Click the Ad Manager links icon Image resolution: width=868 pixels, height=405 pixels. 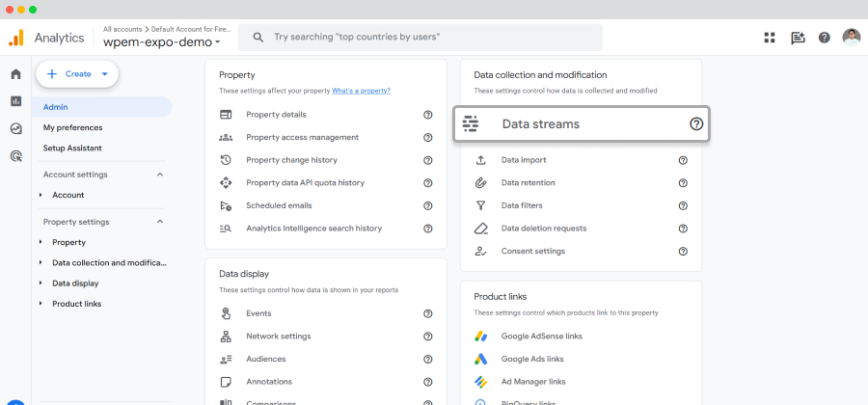pos(480,382)
